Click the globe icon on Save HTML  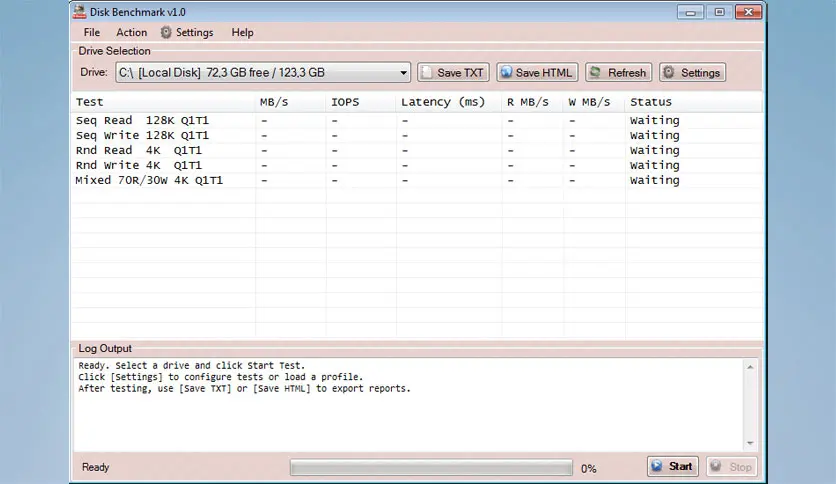coord(506,72)
